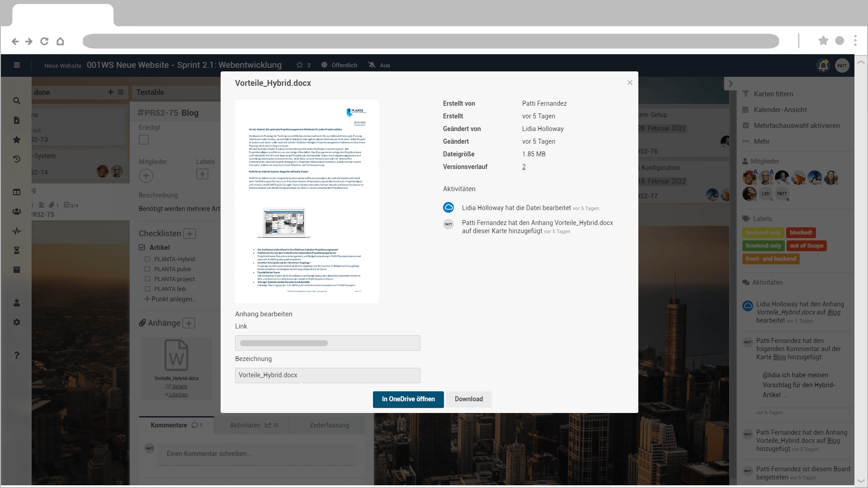Switch to the Aktivitäten tab
This screenshot has height=488, width=868.
coord(251,425)
